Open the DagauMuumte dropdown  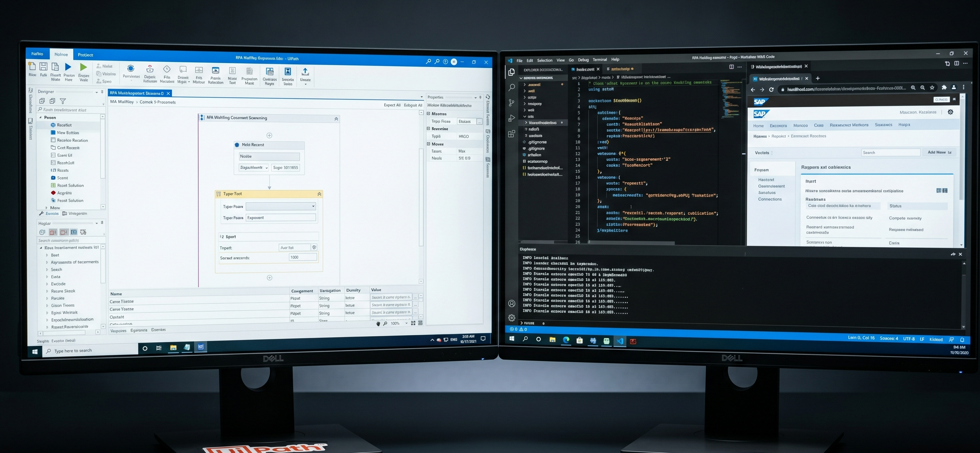coord(254,167)
